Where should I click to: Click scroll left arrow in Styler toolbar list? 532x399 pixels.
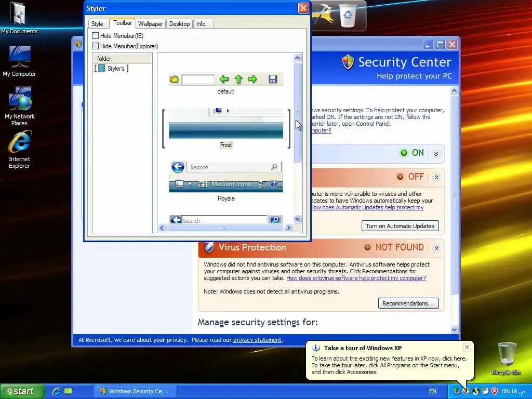(x=162, y=228)
